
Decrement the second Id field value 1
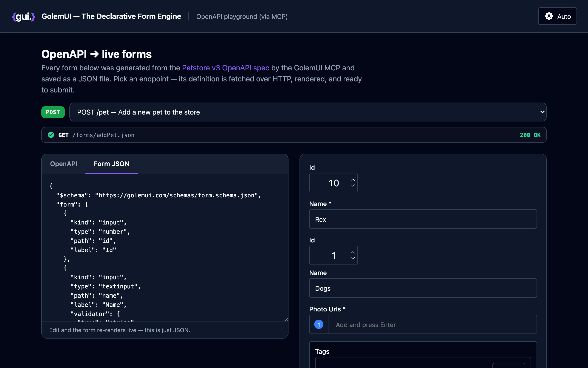(x=353, y=259)
